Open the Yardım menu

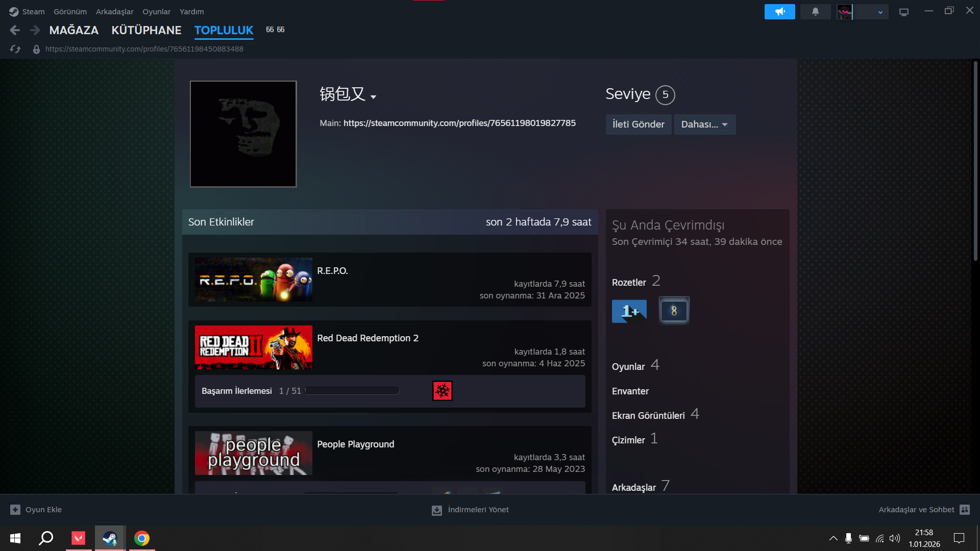(192, 12)
